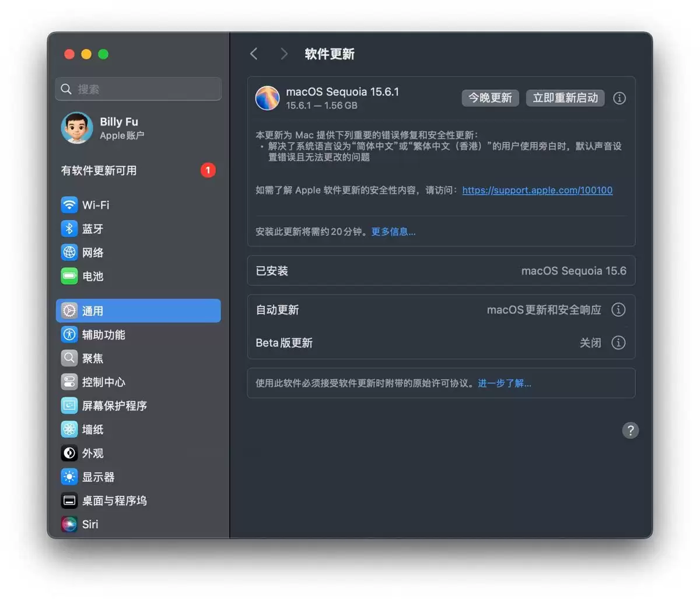The height and width of the screenshot is (601, 700).
Task: Select the General (通用) gear icon
Action: pyautogui.click(x=69, y=311)
